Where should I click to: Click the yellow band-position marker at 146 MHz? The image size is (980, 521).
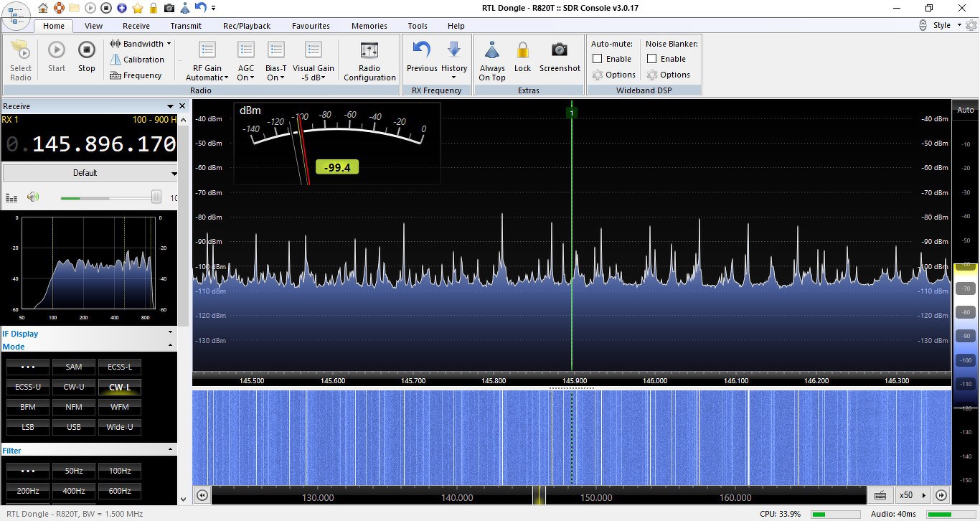click(x=539, y=495)
